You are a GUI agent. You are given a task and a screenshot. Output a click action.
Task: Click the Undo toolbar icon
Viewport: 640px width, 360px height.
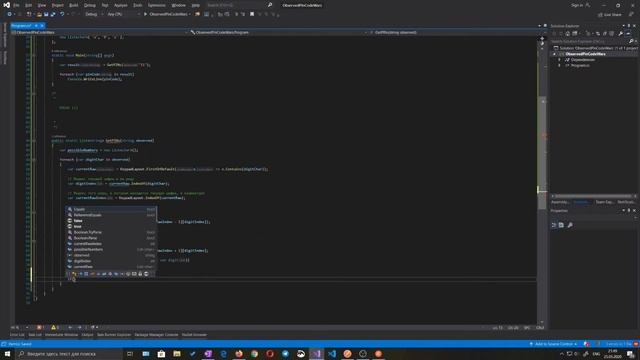(62, 14)
